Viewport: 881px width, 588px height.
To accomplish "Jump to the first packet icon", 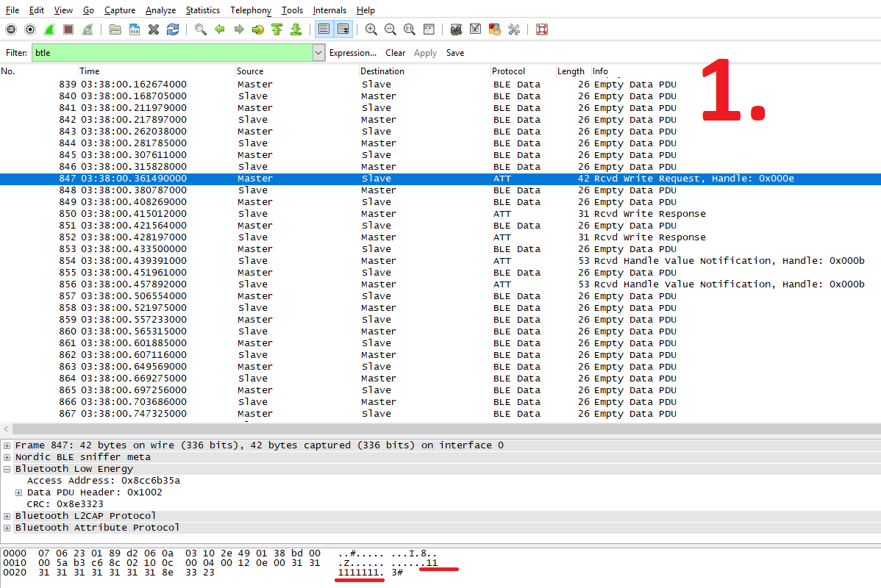I will [x=277, y=29].
